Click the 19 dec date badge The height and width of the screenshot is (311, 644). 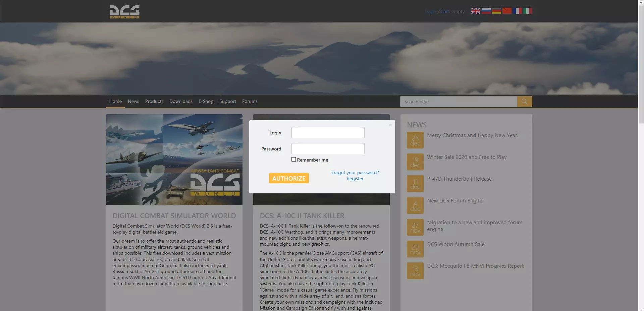tap(415, 162)
